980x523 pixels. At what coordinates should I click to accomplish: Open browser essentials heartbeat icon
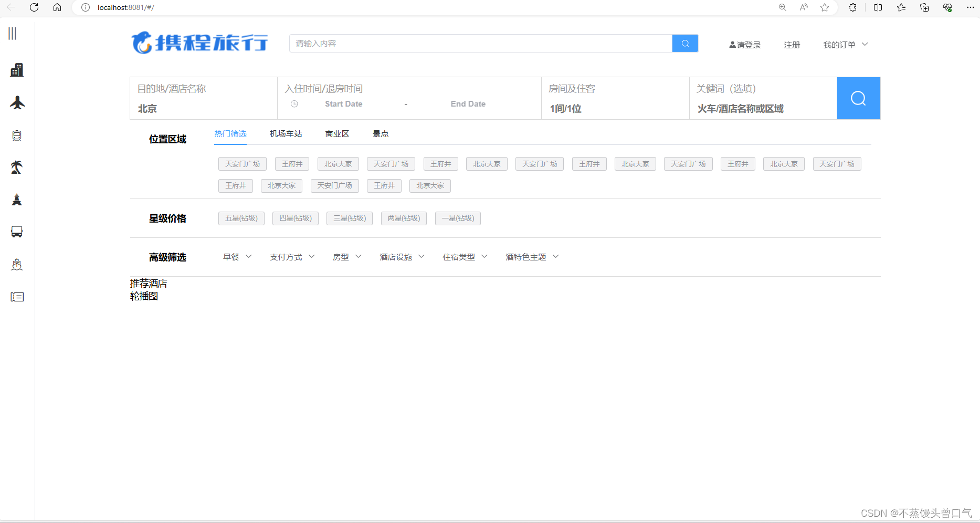pyautogui.click(x=947, y=7)
